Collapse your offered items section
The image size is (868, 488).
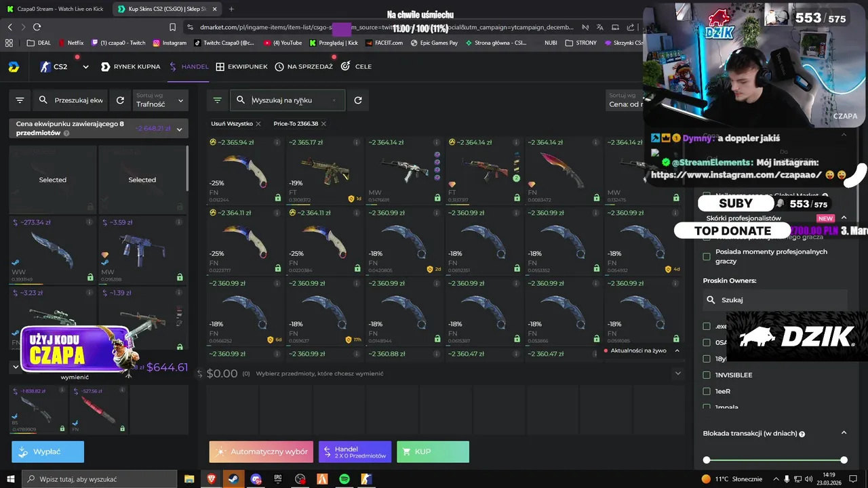(x=16, y=367)
